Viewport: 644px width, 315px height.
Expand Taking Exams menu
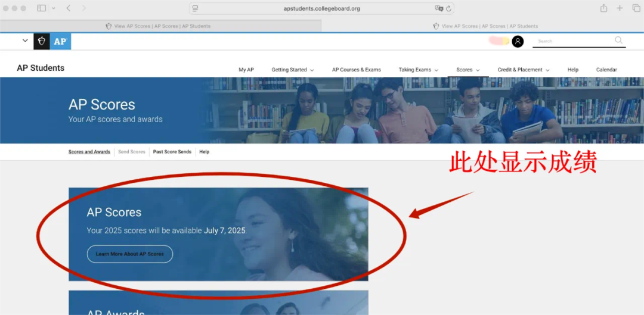click(418, 70)
